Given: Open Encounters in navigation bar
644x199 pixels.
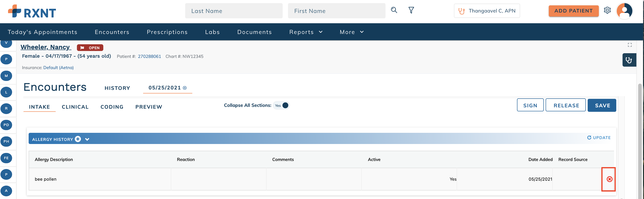Looking at the screenshot, I should tap(112, 32).
